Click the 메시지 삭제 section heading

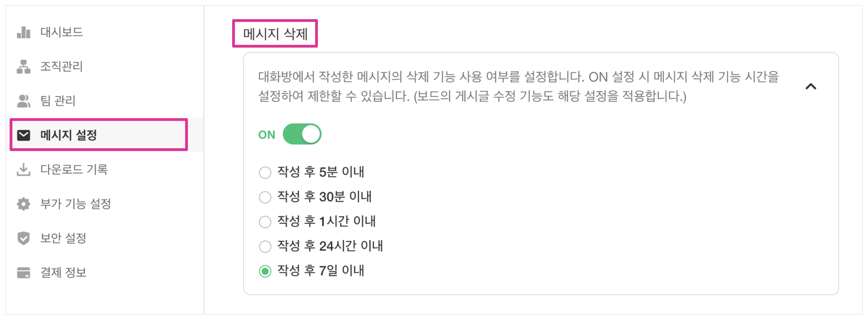click(275, 34)
